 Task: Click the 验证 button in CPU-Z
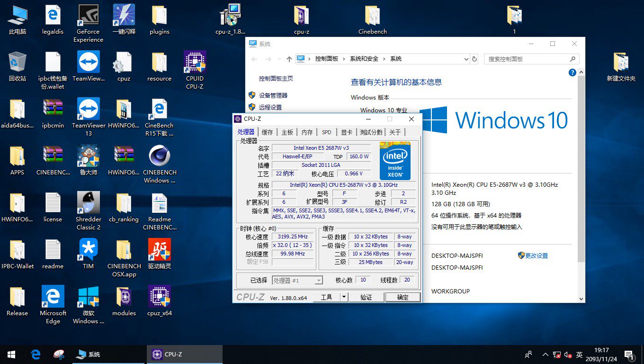coord(366,297)
